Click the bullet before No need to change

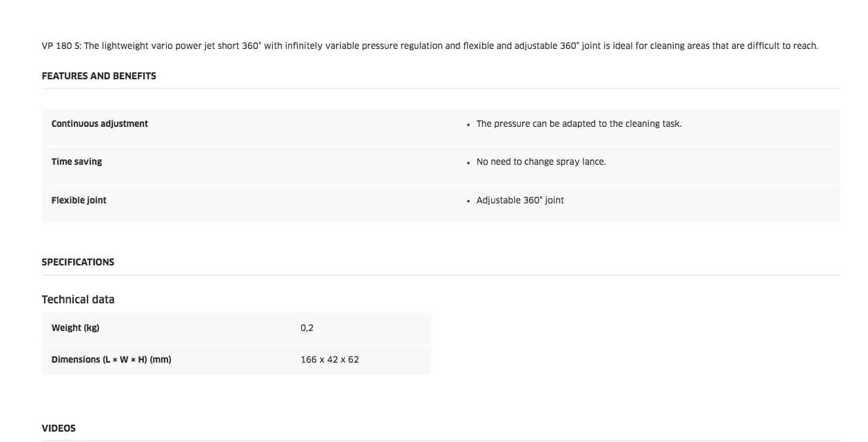(468, 162)
